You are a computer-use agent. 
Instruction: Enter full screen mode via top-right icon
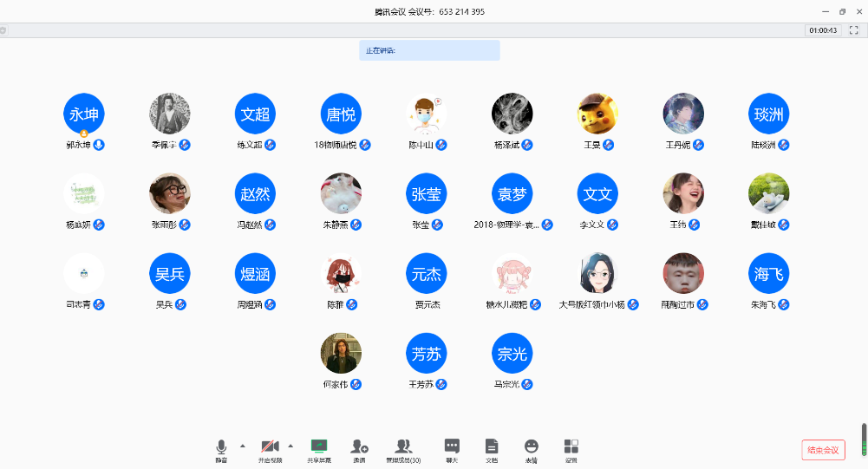[x=853, y=30]
